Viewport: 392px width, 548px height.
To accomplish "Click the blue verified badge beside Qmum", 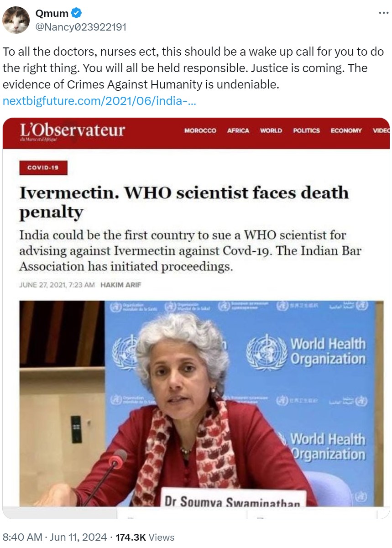I will click(77, 14).
